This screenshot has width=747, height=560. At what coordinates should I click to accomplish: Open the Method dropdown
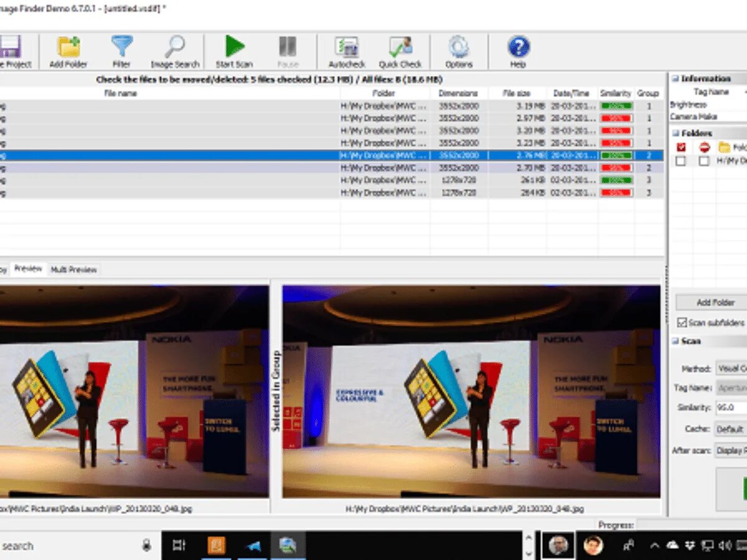tap(731, 368)
